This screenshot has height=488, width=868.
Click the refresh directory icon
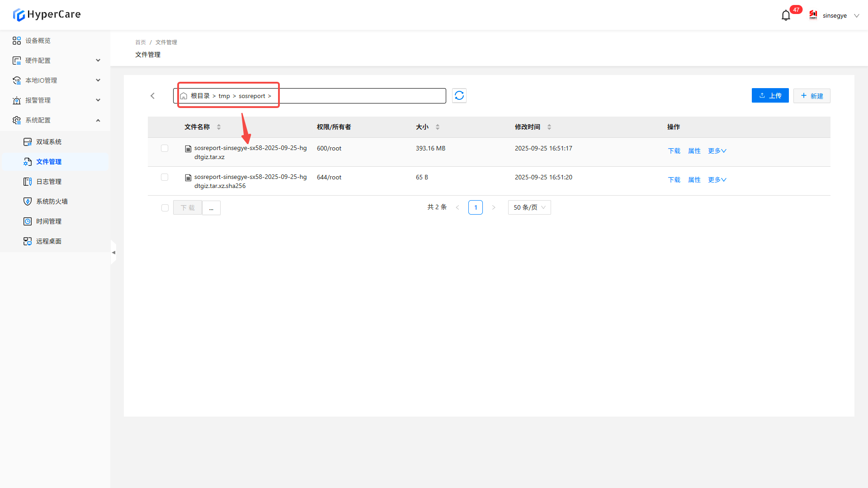[x=459, y=95]
